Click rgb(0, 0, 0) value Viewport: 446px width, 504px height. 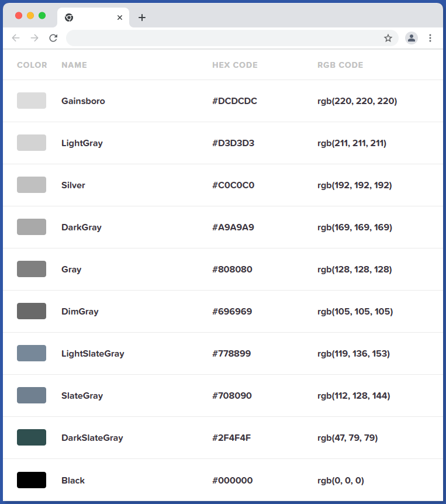point(341,481)
